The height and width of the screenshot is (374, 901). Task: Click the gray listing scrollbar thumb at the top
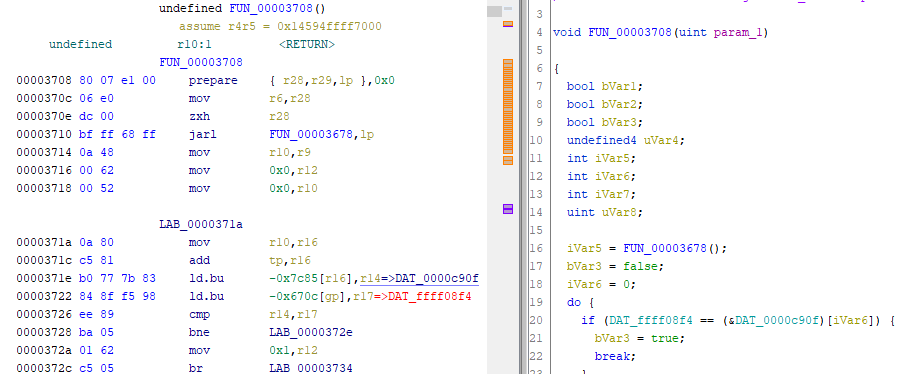494,10
